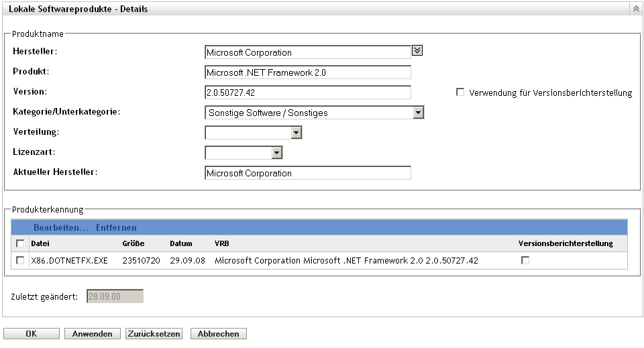Screen dimensions: 644x348
Task: Open the Lizenzart dropdown
Action: coord(276,153)
